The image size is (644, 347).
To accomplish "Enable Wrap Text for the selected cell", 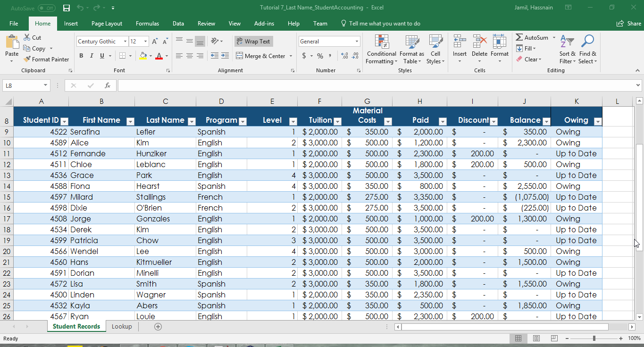I will [x=253, y=41].
